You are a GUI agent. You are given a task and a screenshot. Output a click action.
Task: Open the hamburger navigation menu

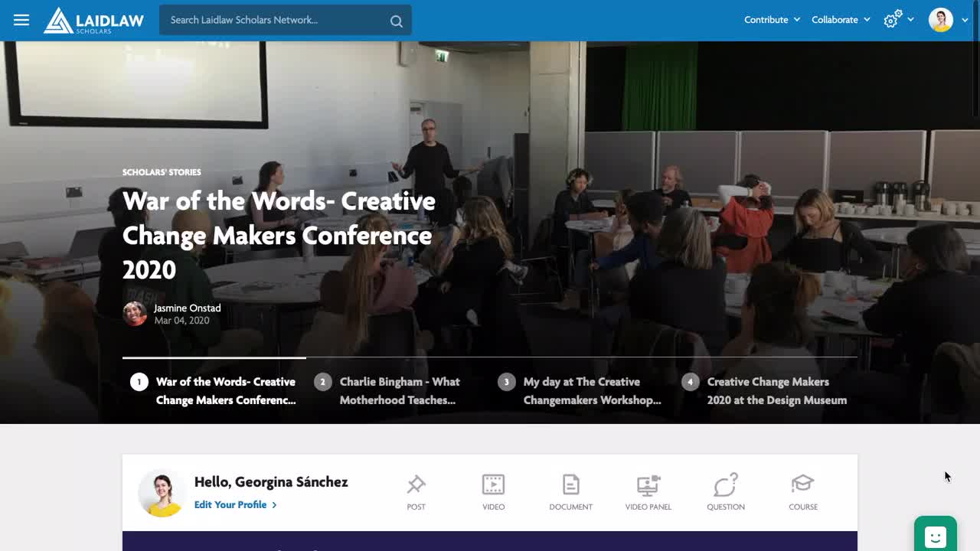21,20
